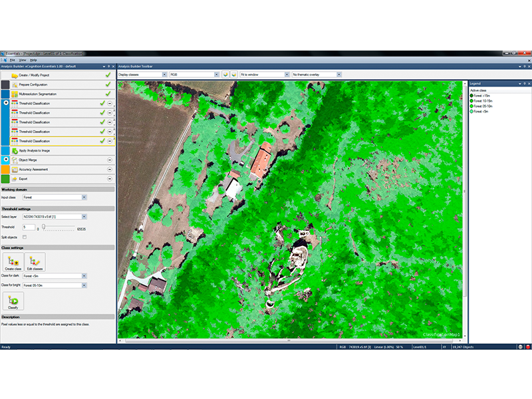Click the Threshold value input field
The width and height of the screenshot is (532, 399).
click(29, 227)
